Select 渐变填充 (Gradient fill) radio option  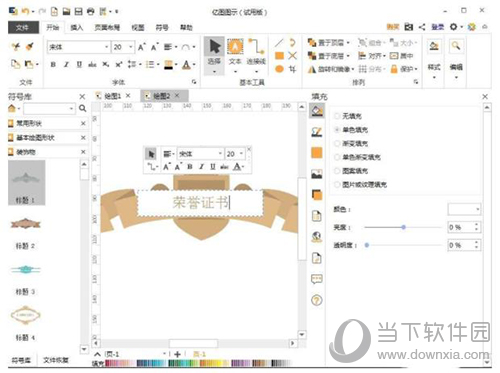(x=337, y=143)
